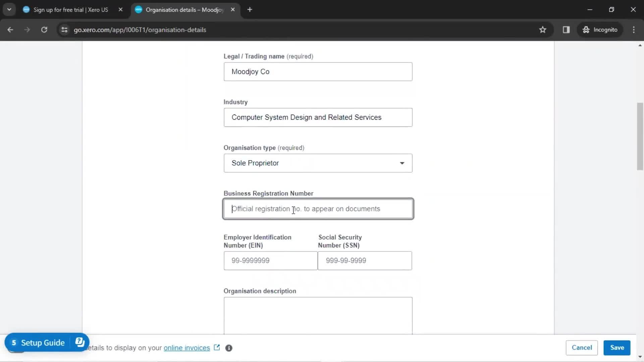The image size is (644, 362).
Task: Restore down the browser window
Action: click(x=611, y=10)
